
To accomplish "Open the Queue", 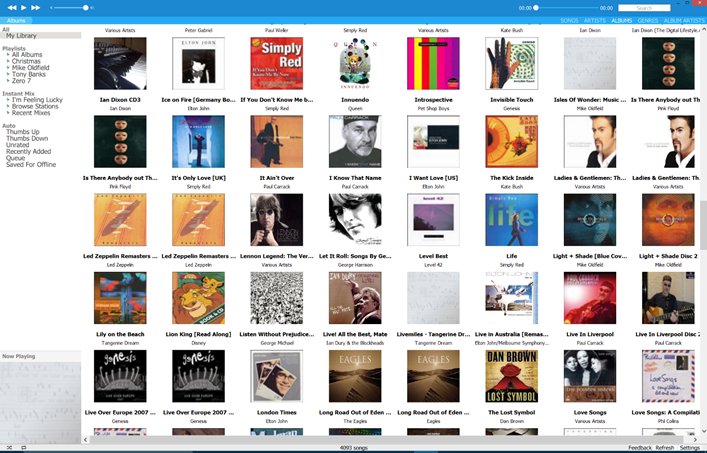I will point(15,158).
